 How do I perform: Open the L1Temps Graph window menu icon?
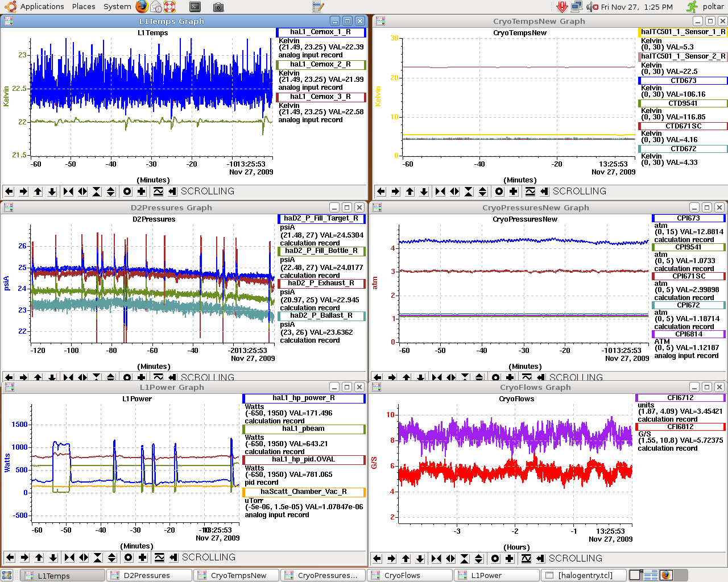9,21
